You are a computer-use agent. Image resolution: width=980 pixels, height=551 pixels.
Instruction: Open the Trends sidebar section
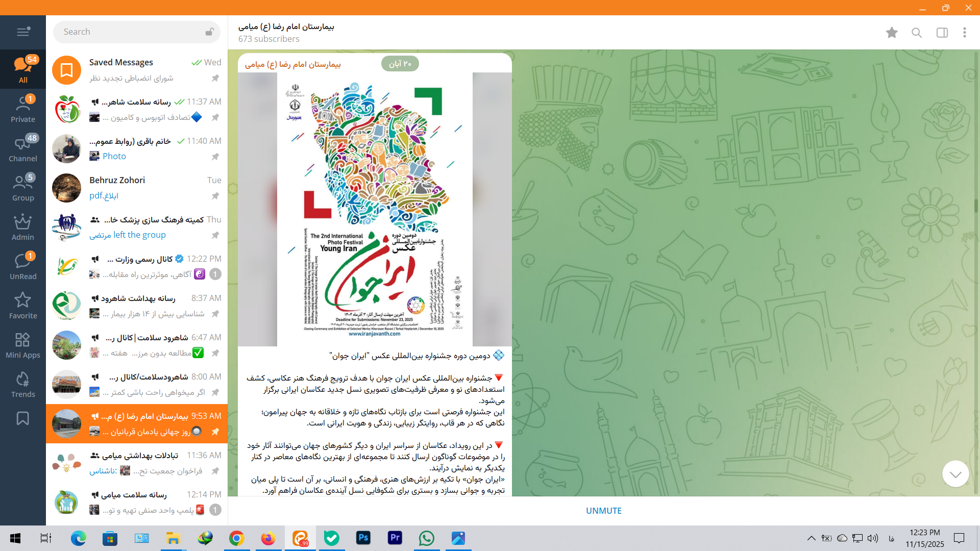(x=23, y=385)
